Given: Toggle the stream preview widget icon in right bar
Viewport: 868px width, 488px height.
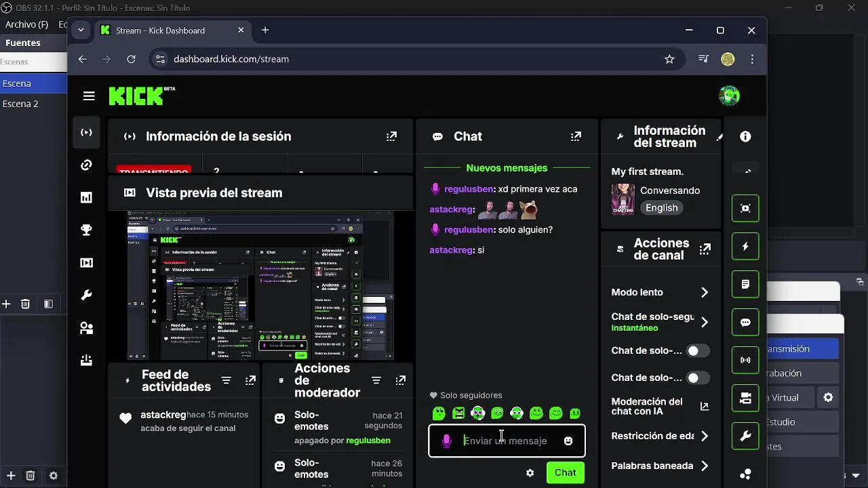Looking at the screenshot, I should click(745, 208).
